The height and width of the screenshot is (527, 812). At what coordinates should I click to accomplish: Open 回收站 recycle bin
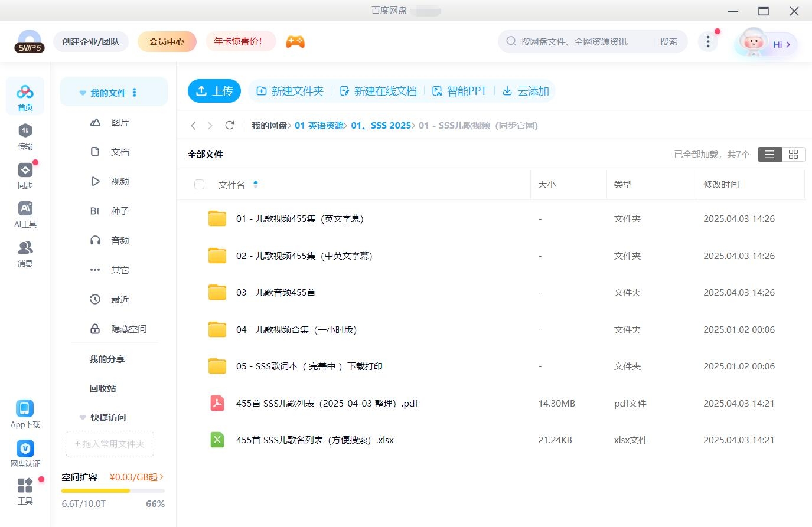tap(103, 388)
